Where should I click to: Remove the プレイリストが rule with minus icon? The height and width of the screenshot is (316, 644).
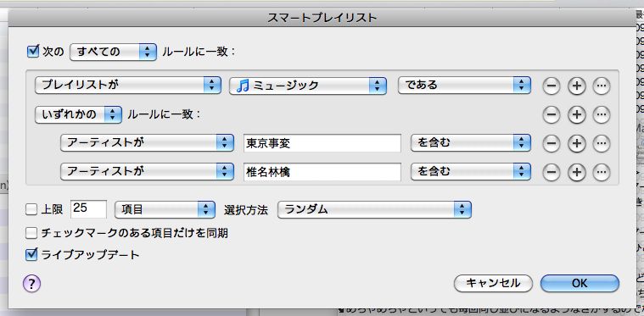552,86
